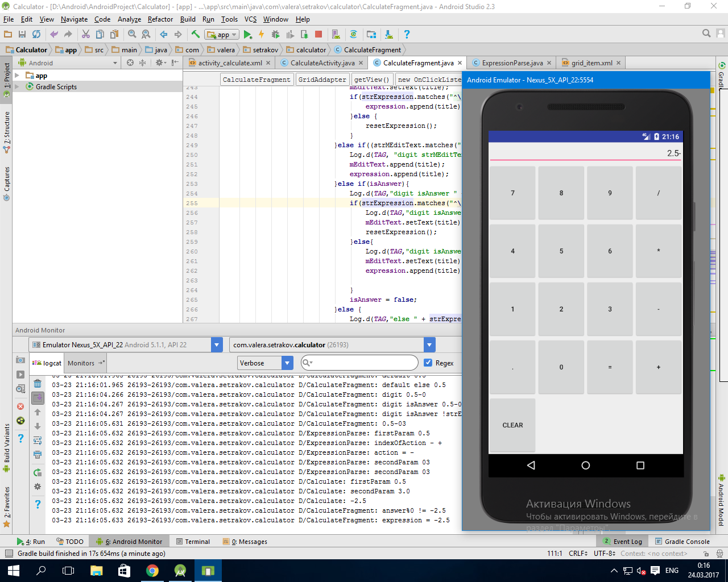728x582 pixels.
Task: Open the project view gear settings dropdown
Action: point(160,63)
